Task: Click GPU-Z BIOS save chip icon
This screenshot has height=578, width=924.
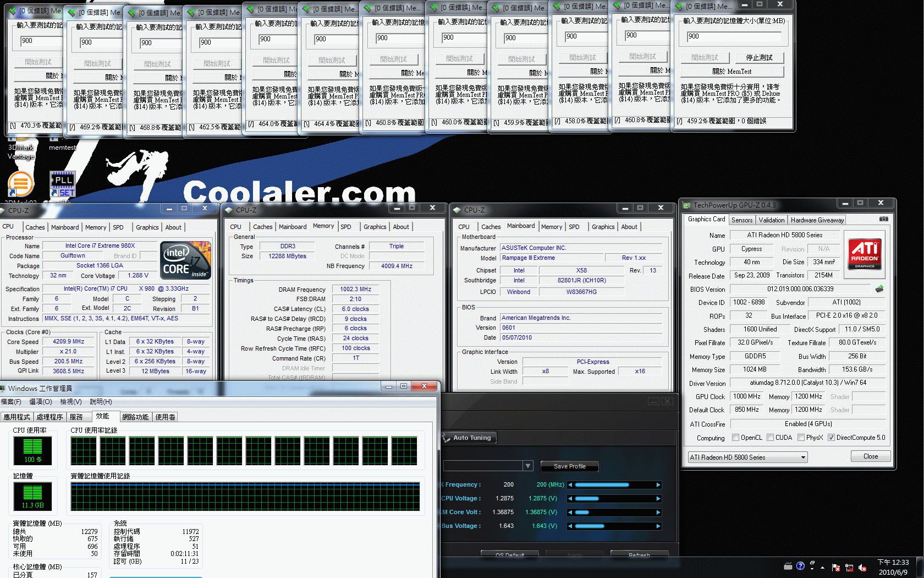Action: (x=879, y=289)
